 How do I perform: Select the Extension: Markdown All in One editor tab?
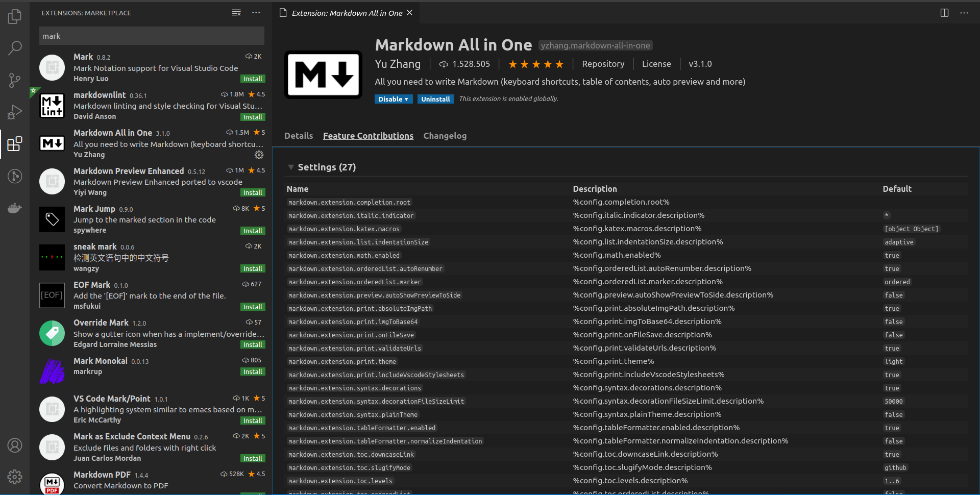pos(347,13)
